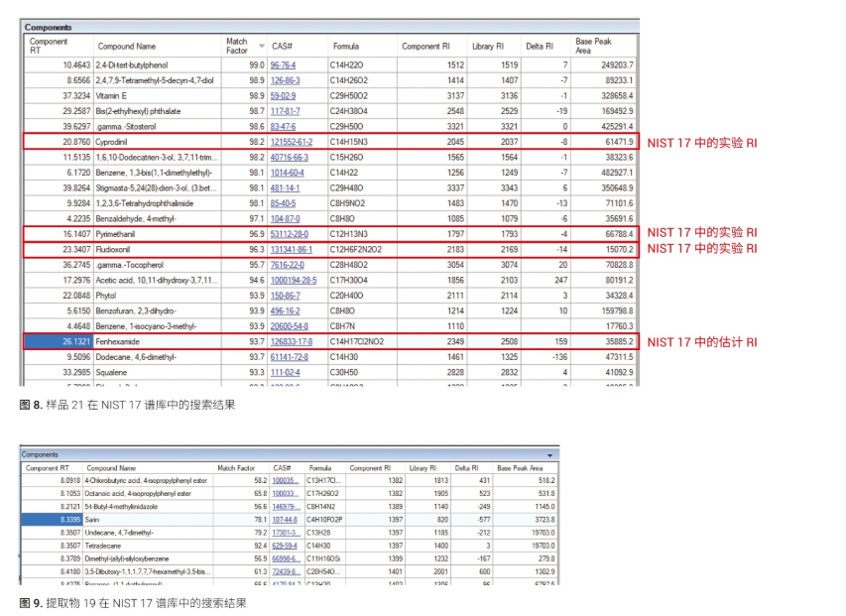The height and width of the screenshot is (616, 846).
Task: Select formula cell C4H10FO2P
Action: point(324,520)
